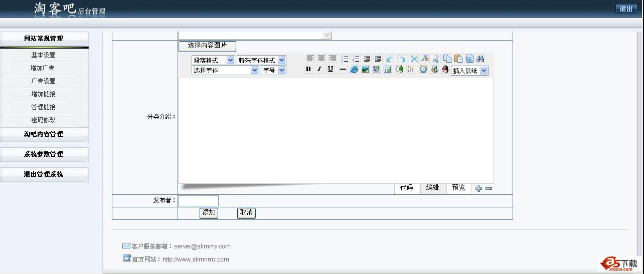Image resolution: width=644 pixels, height=274 pixels.
Task: Apply underline with the U icon
Action: pyautogui.click(x=330, y=70)
